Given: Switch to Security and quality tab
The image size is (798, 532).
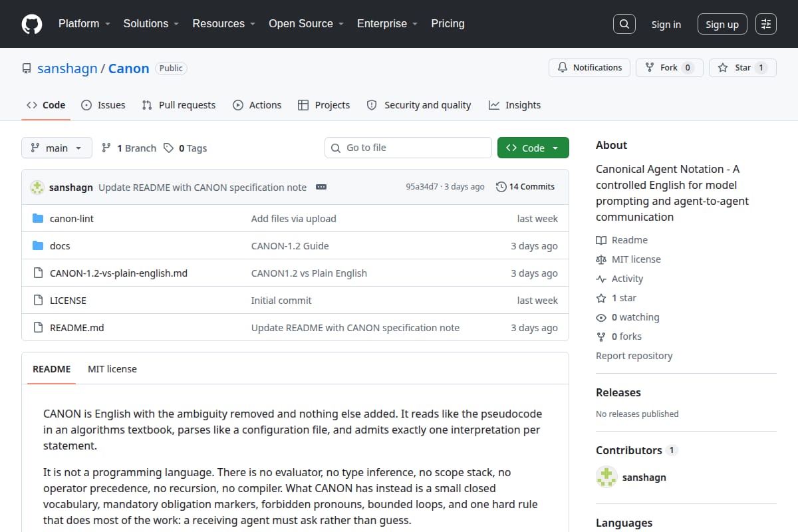Looking at the screenshot, I should pos(419,105).
